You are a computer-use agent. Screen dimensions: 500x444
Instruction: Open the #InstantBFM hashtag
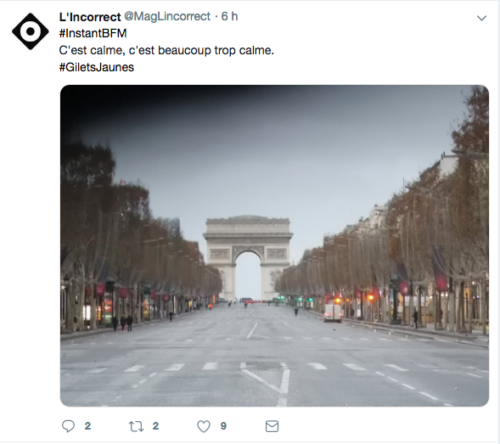pyautogui.click(x=93, y=33)
